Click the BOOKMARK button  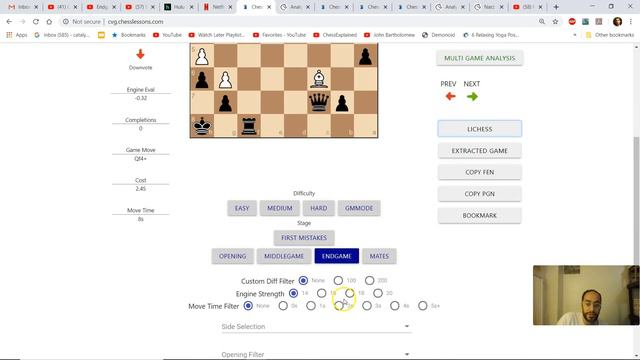pyautogui.click(x=480, y=216)
